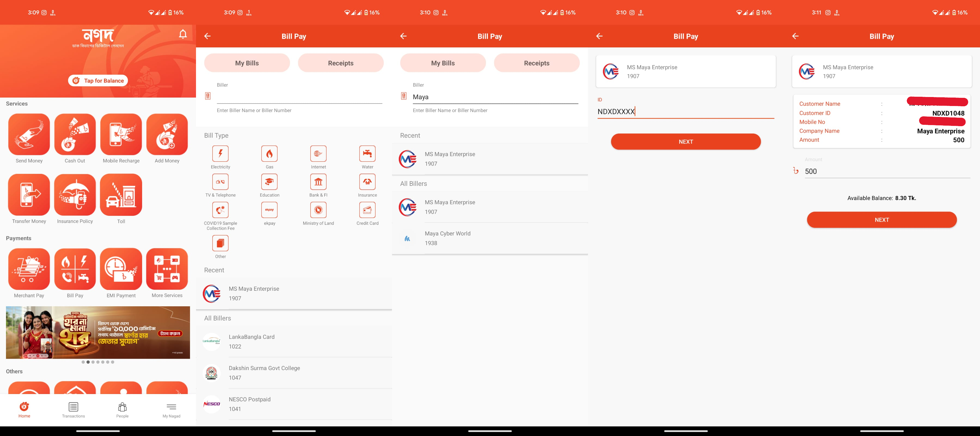
Task: Open Mobile Recharge service
Action: click(121, 134)
